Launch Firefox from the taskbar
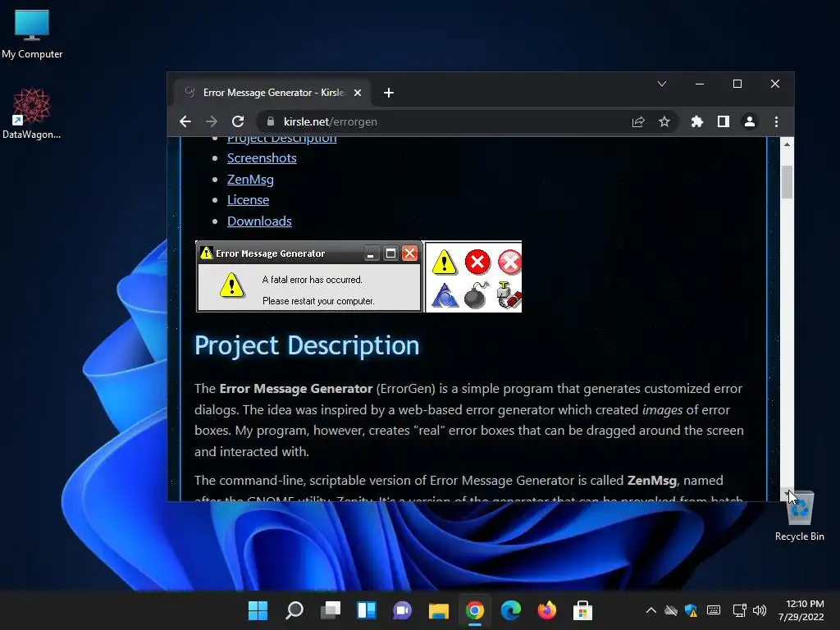 [546, 610]
